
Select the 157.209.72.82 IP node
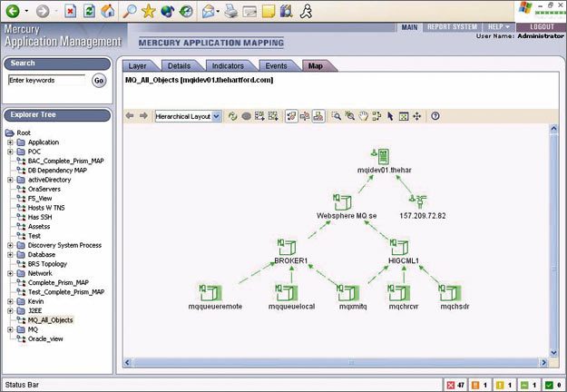(422, 207)
